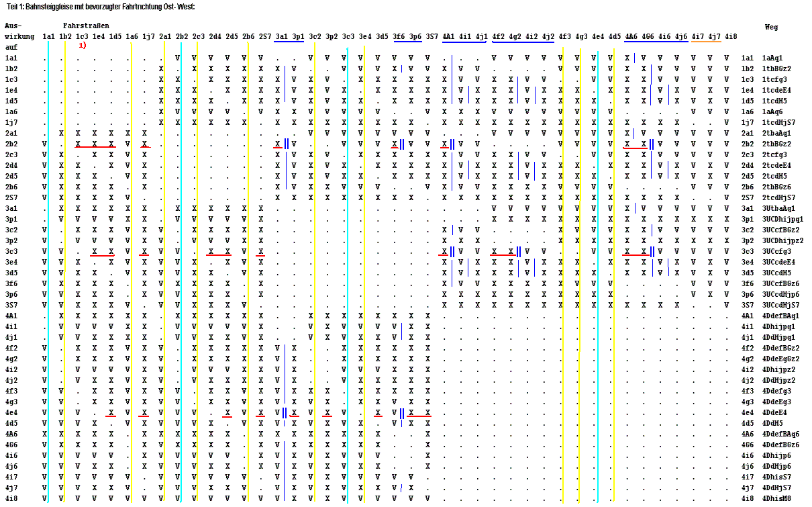Select the Weg value '1tcdeE4'
Screen dimensions: 812x507
pyautogui.click(x=776, y=91)
